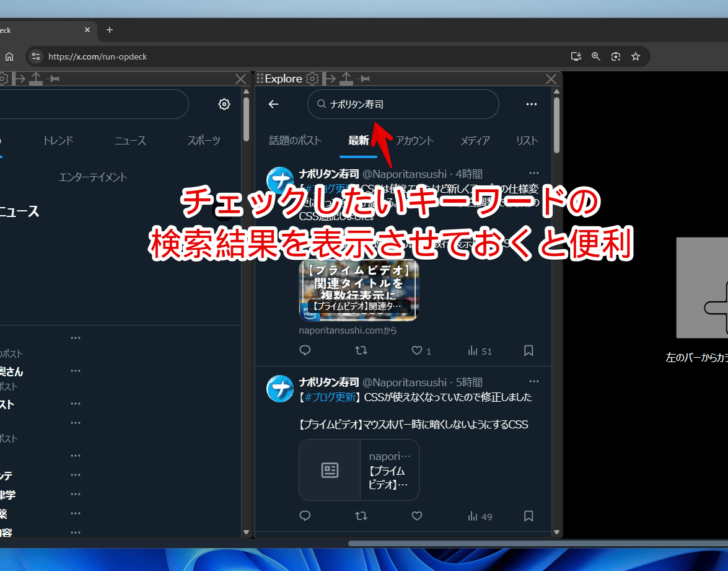Close the left column with X
The image size is (728, 571).
(x=240, y=79)
